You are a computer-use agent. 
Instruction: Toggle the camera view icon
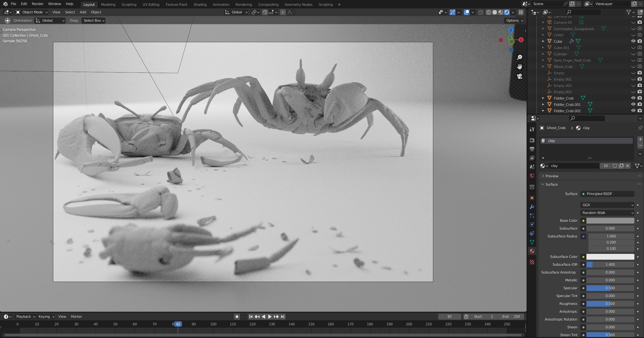[x=519, y=76]
